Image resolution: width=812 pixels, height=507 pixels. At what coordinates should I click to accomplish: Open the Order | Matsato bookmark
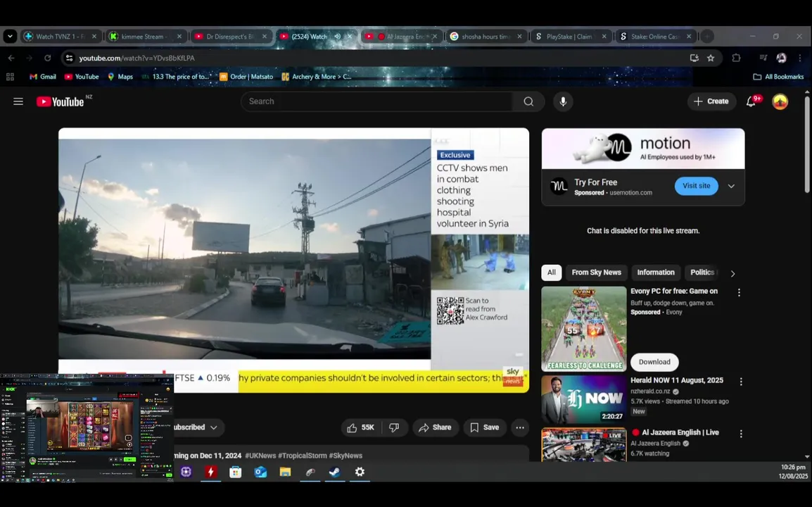(x=246, y=77)
